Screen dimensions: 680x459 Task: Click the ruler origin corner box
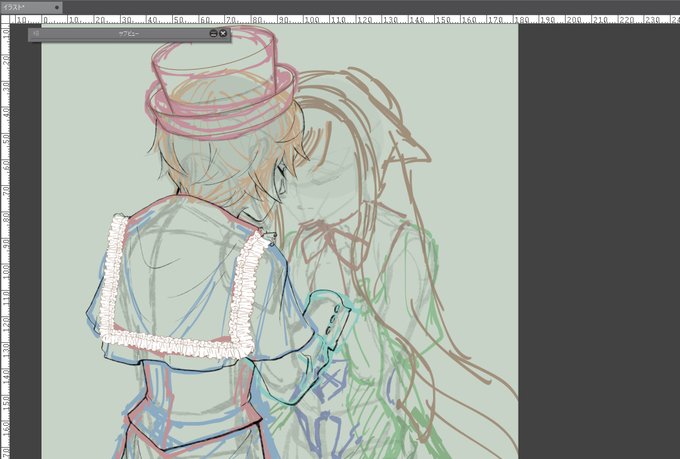coord(5,20)
